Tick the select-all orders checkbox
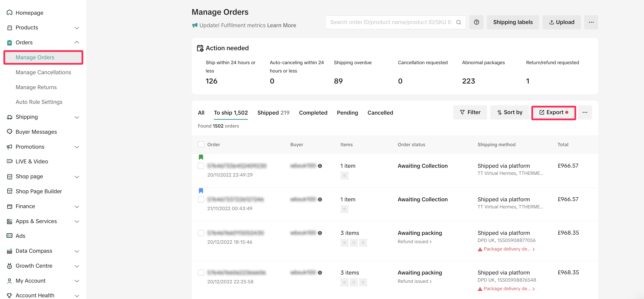 (x=201, y=144)
